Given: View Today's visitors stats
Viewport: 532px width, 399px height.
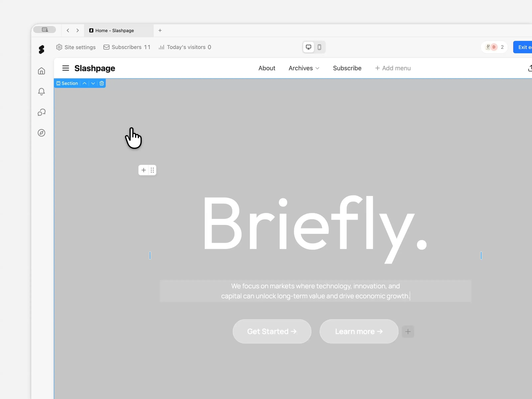Looking at the screenshot, I should 185,47.
